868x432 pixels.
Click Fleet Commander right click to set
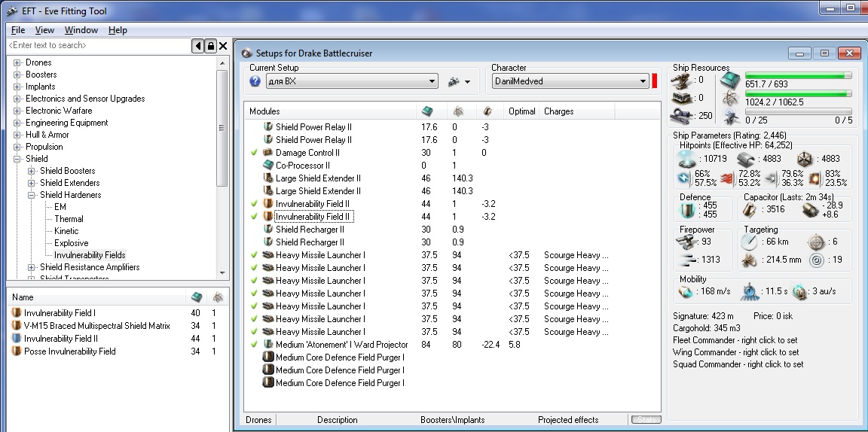point(735,340)
